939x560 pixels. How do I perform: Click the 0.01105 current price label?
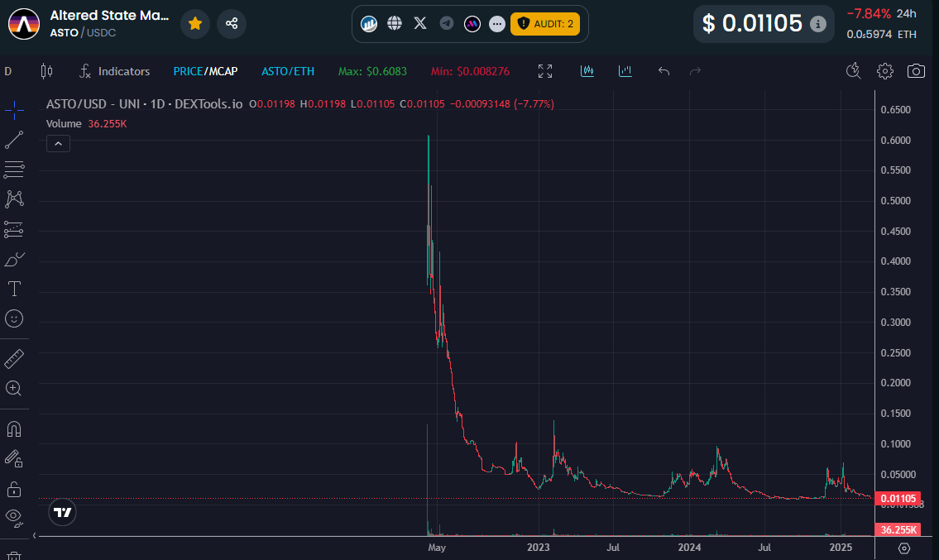click(x=898, y=498)
